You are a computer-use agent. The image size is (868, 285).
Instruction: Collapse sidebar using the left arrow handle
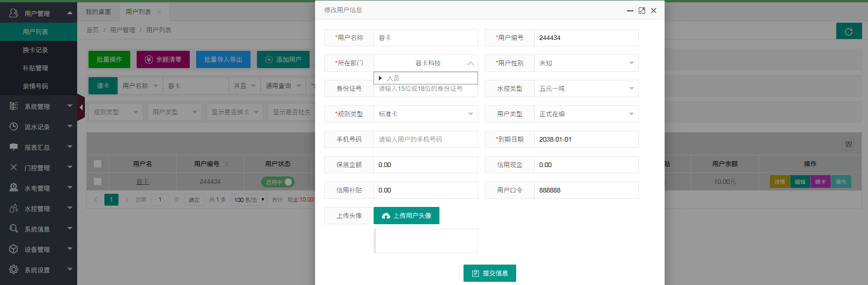(81, 108)
